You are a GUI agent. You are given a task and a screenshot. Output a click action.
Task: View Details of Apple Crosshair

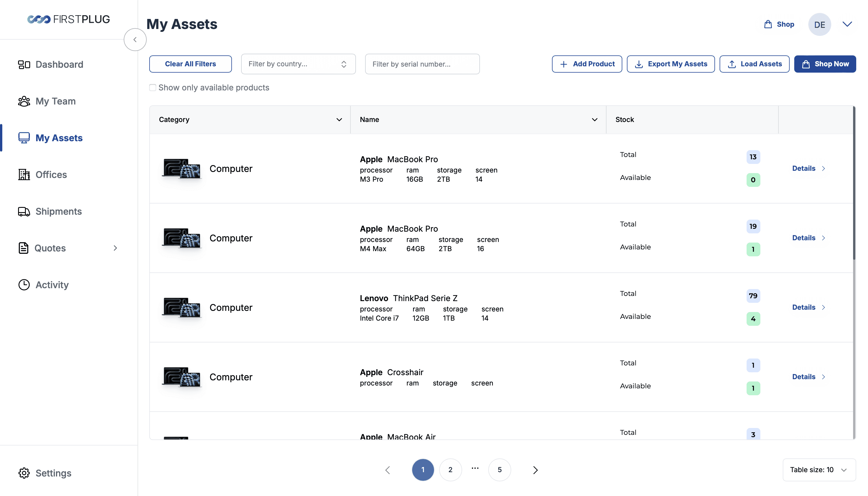point(808,377)
